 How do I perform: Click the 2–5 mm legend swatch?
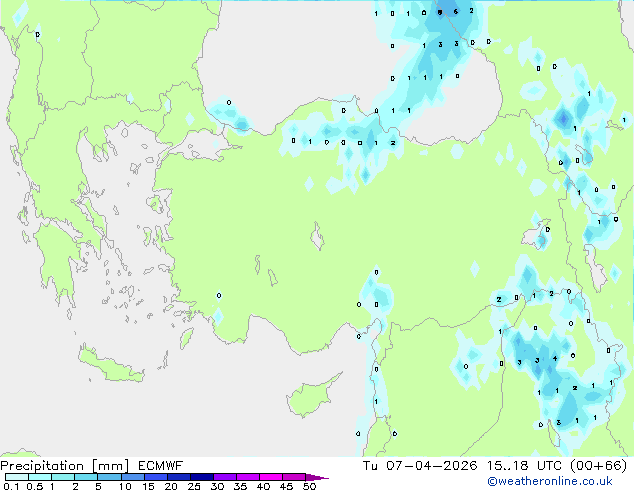point(86,477)
